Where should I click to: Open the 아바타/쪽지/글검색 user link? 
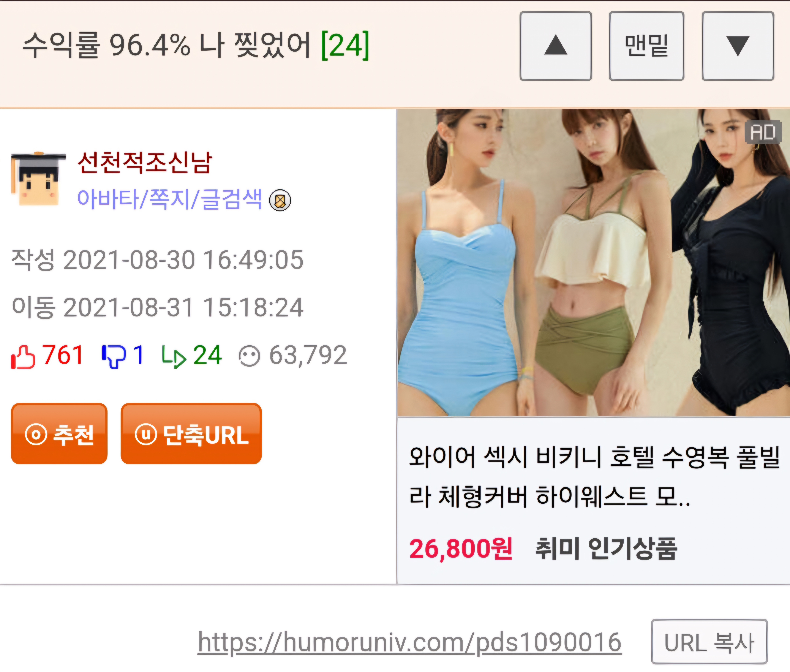pyautogui.click(x=170, y=199)
